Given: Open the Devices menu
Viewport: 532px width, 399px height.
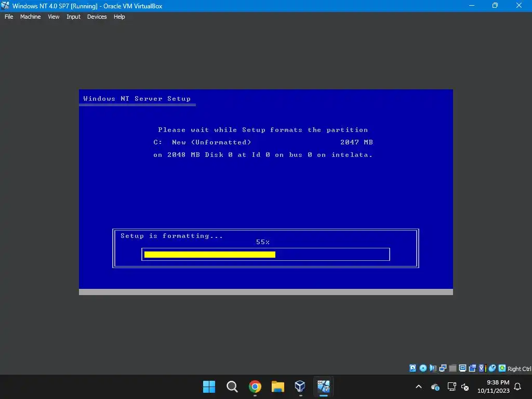Looking at the screenshot, I should pyautogui.click(x=97, y=17).
